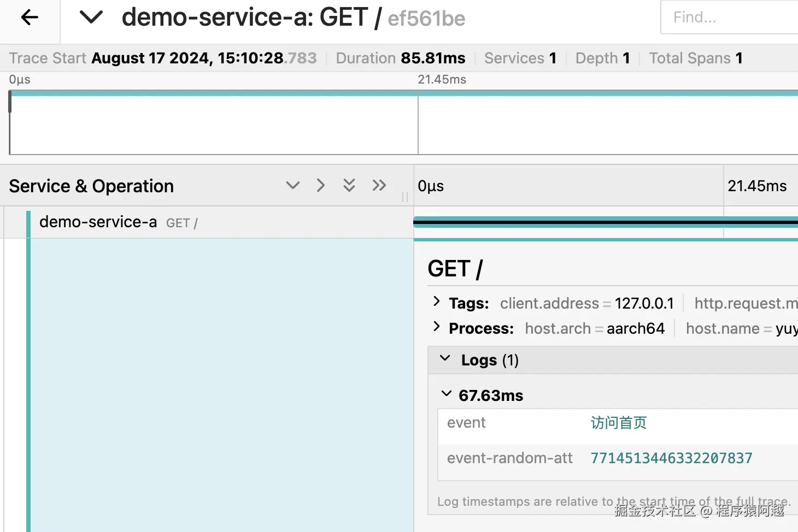
Task: Collapse the 67.63ms log entry
Action: click(x=447, y=394)
